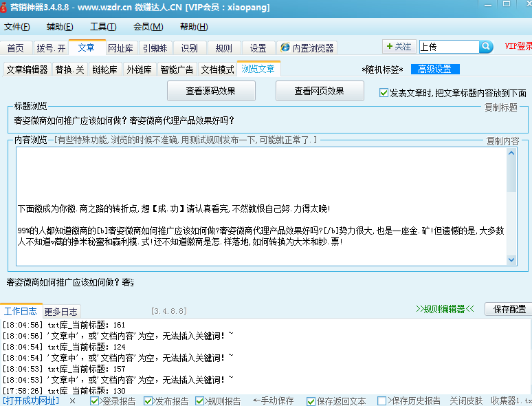Image resolution: width=532 pixels, height=406 pixels.
Task: Minimize the application window
Action: pyautogui.click(x=488, y=5)
